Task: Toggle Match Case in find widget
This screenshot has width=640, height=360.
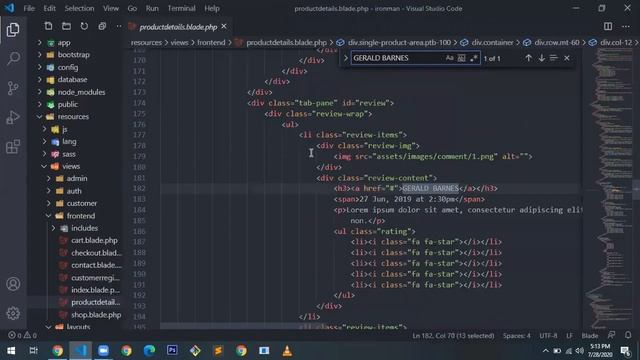Action: tap(449, 58)
